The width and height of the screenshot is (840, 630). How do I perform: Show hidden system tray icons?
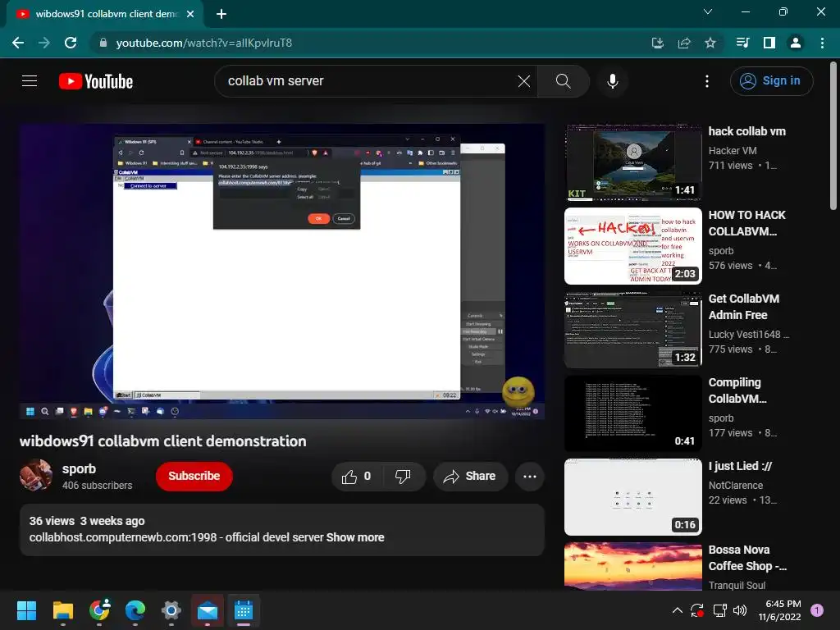(677, 610)
